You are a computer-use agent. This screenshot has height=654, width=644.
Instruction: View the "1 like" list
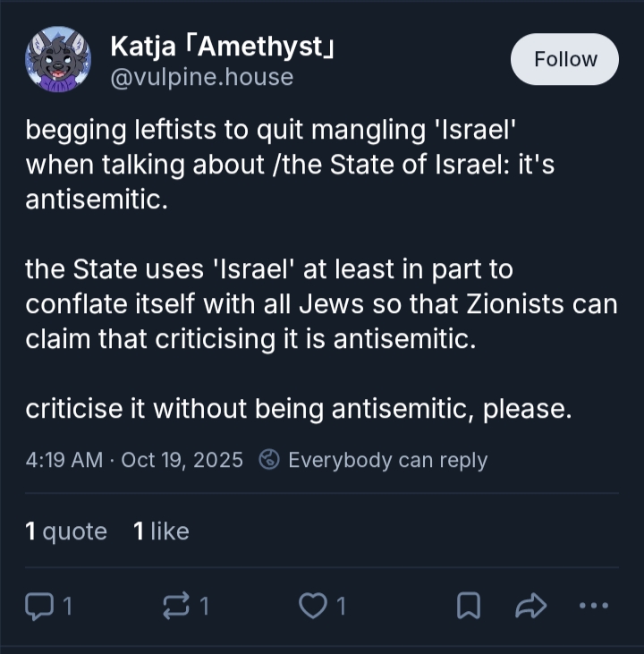point(161,531)
